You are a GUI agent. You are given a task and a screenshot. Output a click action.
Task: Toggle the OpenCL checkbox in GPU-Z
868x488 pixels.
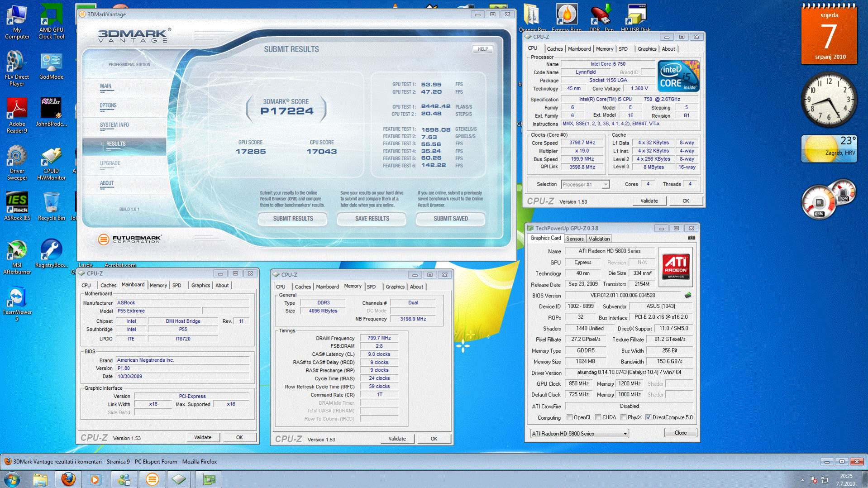pyautogui.click(x=570, y=417)
